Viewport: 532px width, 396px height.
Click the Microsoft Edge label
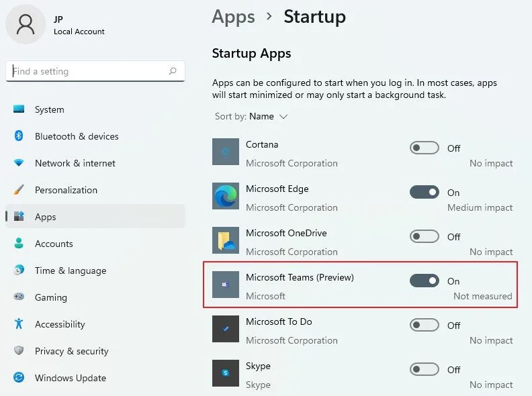277,189
